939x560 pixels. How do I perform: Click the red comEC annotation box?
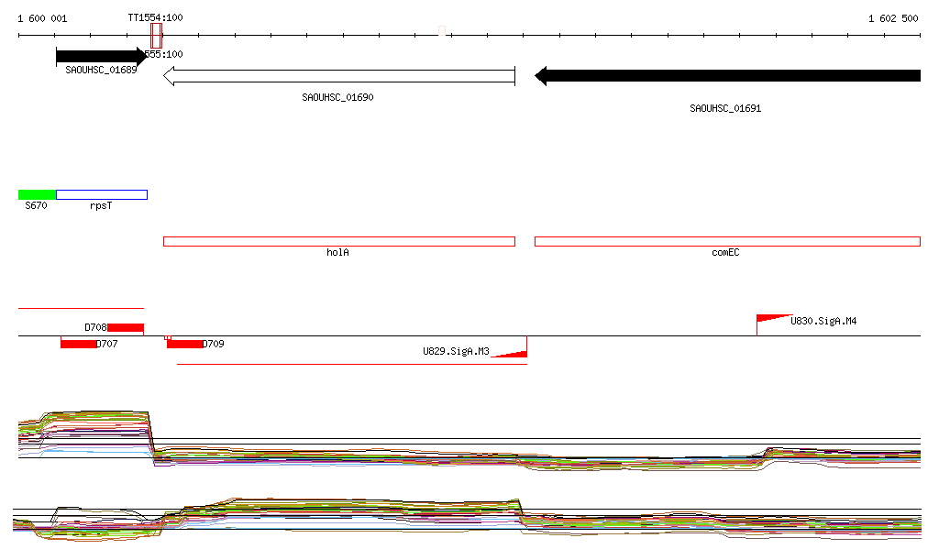coord(727,242)
